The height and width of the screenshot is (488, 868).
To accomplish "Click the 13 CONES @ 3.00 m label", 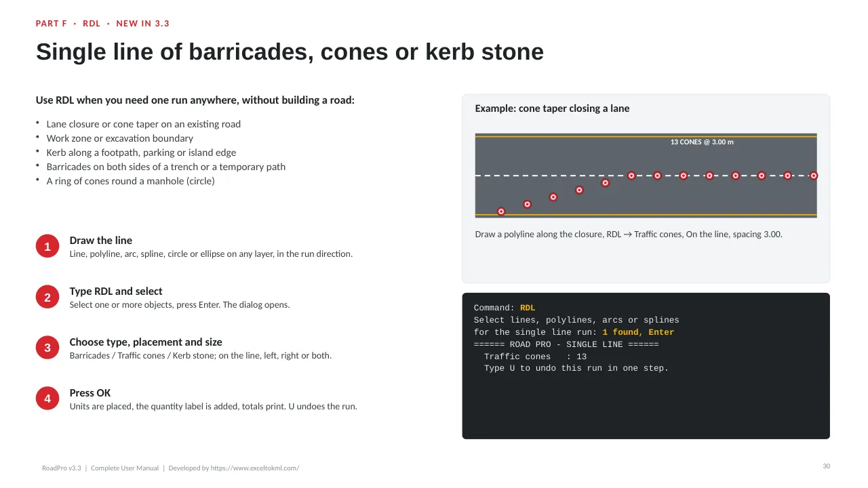I will click(702, 142).
